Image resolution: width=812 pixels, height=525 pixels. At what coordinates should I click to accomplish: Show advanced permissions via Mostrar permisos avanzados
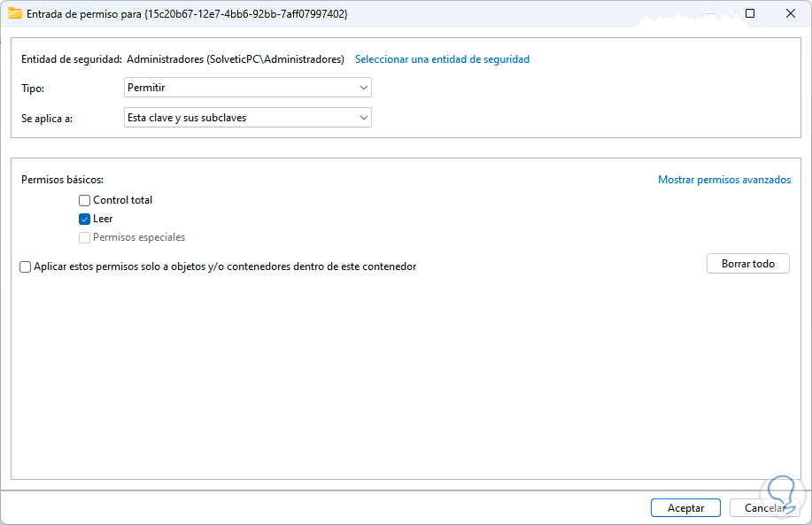pyautogui.click(x=723, y=180)
